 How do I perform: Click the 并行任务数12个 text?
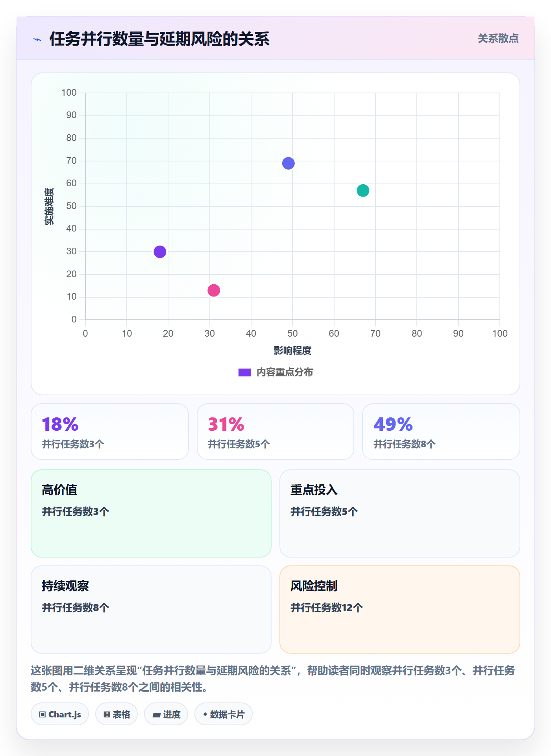(x=327, y=608)
